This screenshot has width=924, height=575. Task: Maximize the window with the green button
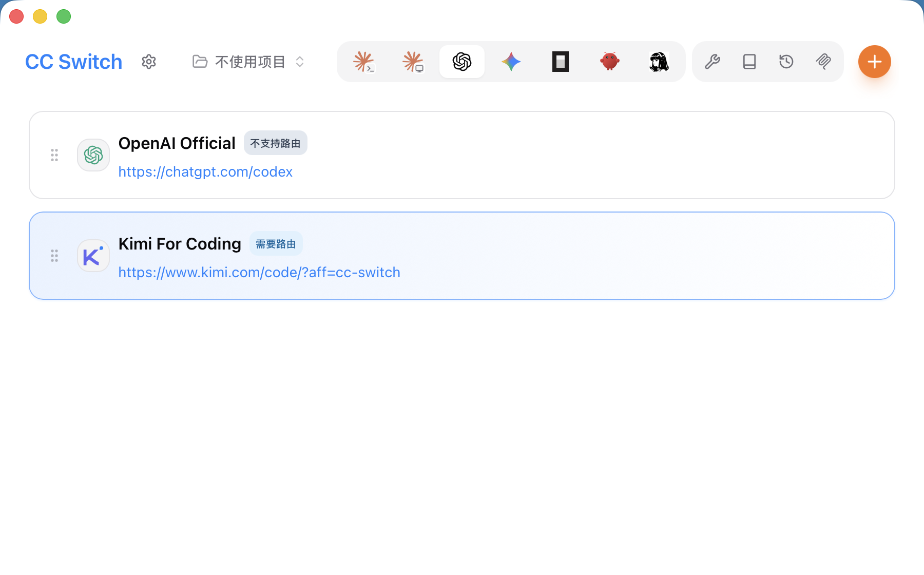tap(64, 16)
